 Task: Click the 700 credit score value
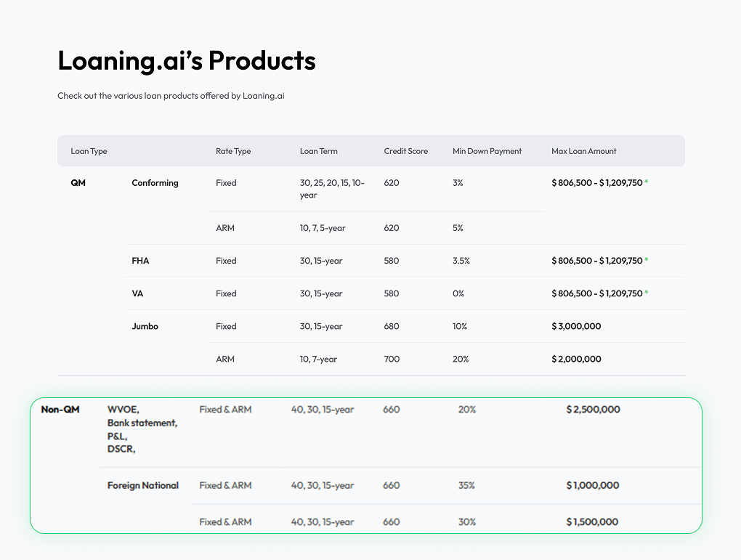point(392,359)
